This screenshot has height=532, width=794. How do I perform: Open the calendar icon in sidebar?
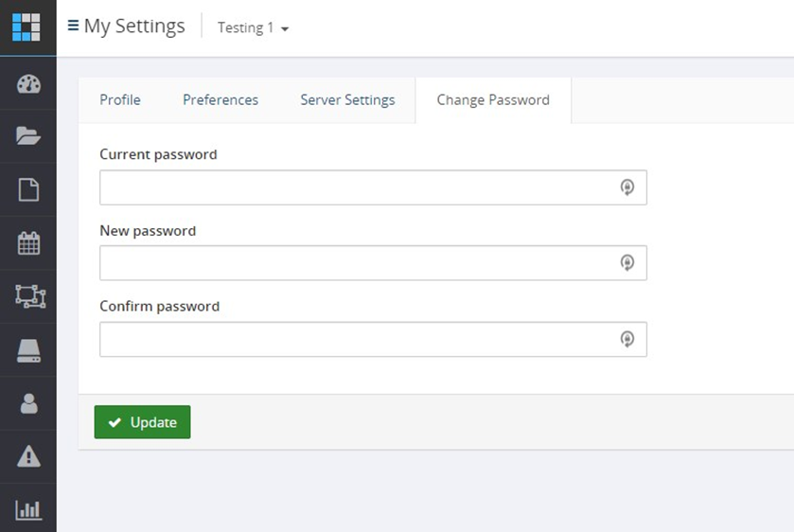click(x=28, y=243)
